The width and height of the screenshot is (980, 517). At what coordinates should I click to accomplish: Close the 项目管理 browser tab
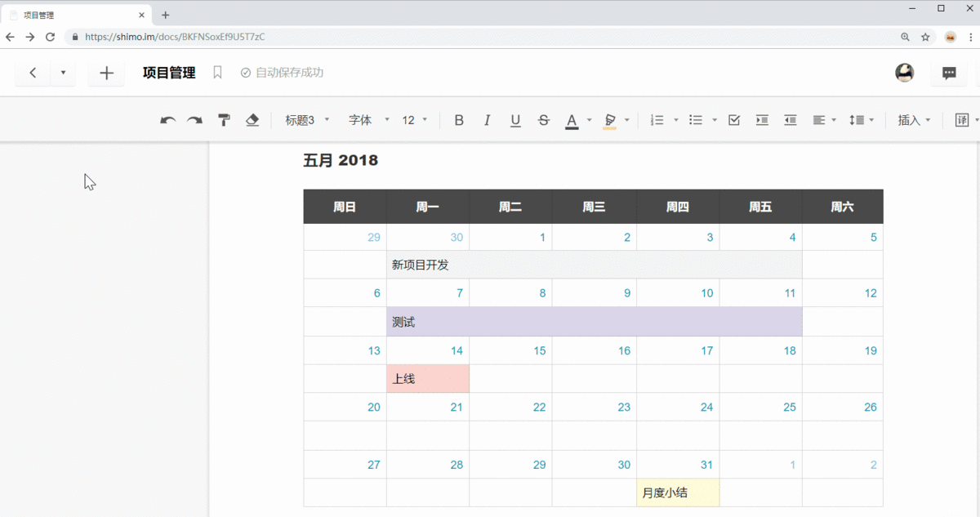coord(141,15)
